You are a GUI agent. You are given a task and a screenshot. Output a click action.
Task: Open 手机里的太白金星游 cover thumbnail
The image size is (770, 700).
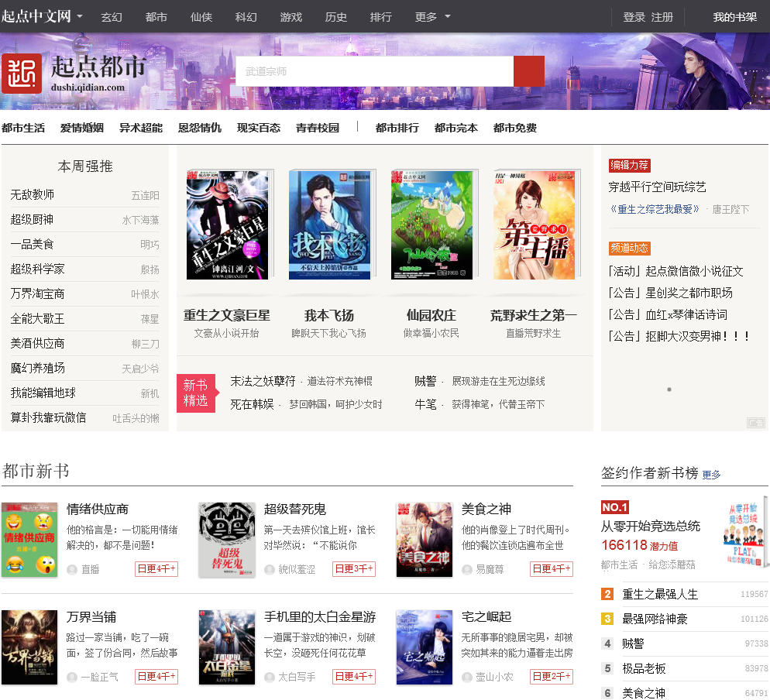227,647
